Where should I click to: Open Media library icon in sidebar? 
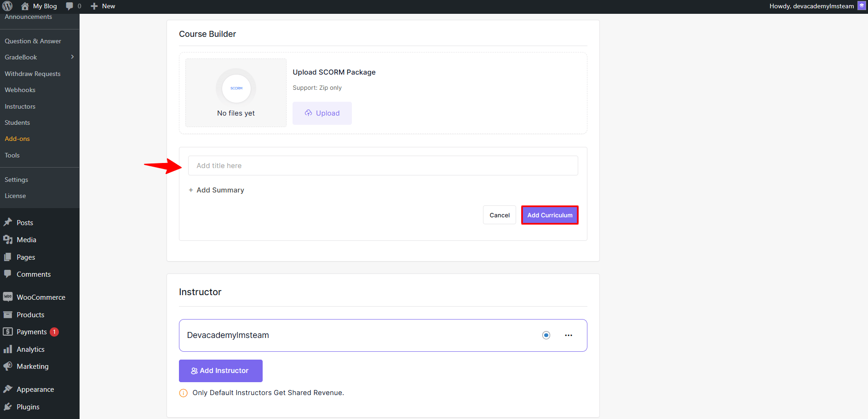coord(8,240)
